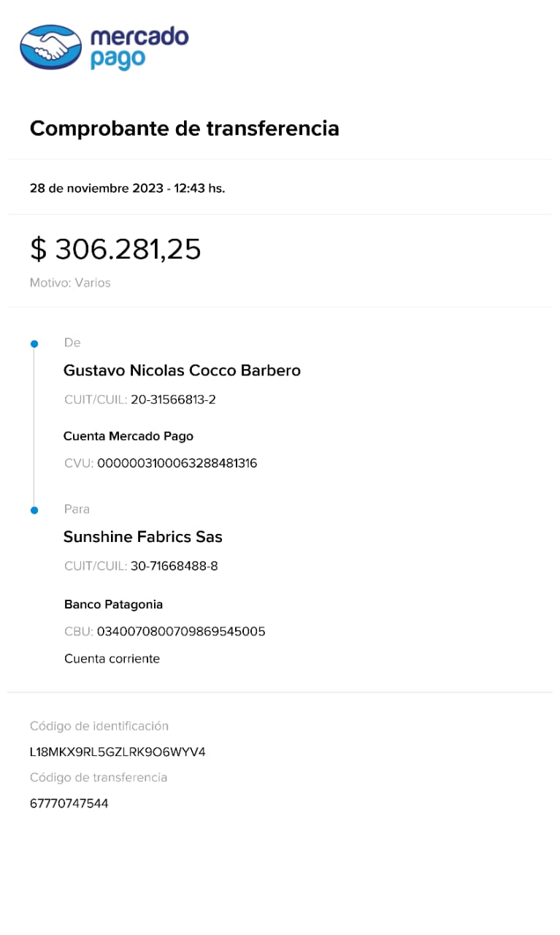The image size is (560, 935).
Task: Click the recipient CUIT 30-71668488-8
Action: tap(174, 566)
